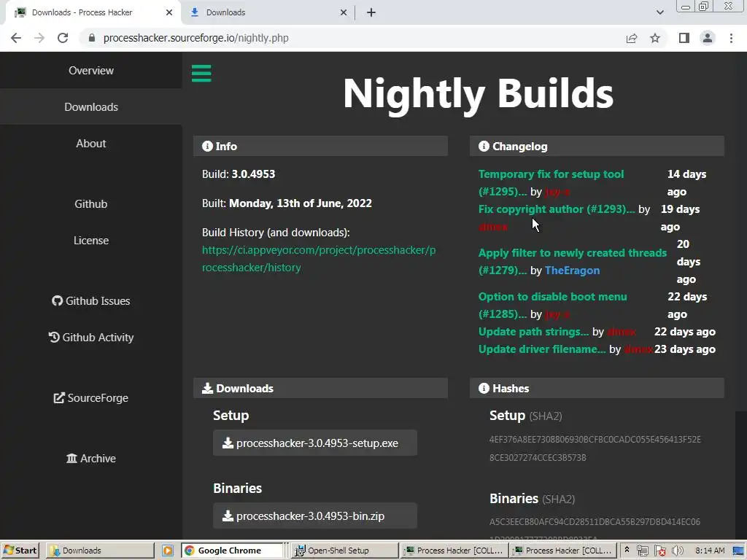The width and height of the screenshot is (747, 560).
Task: Open the Github sidebar link
Action: click(x=91, y=204)
